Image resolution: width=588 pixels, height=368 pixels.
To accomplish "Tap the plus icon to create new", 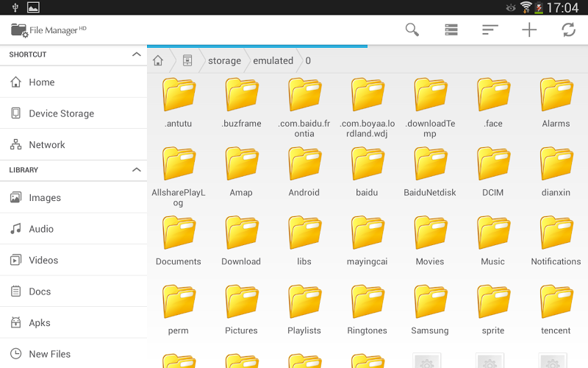I will (529, 29).
